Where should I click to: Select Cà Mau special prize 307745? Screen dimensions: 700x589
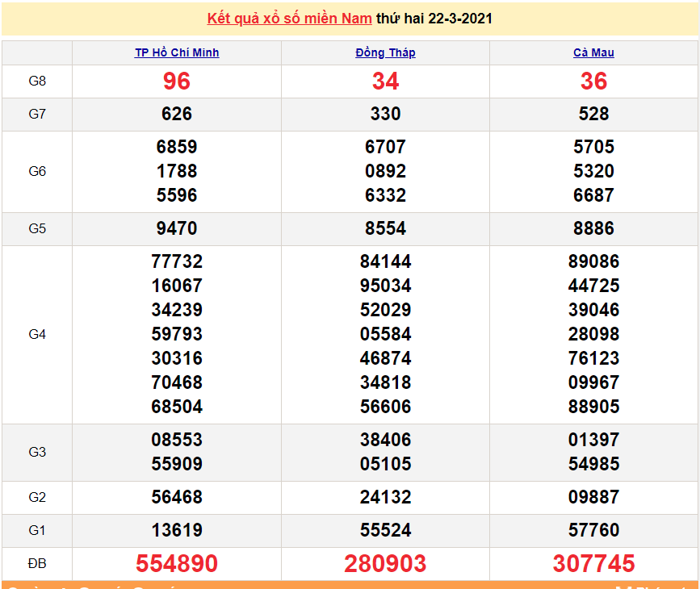click(x=593, y=563)
